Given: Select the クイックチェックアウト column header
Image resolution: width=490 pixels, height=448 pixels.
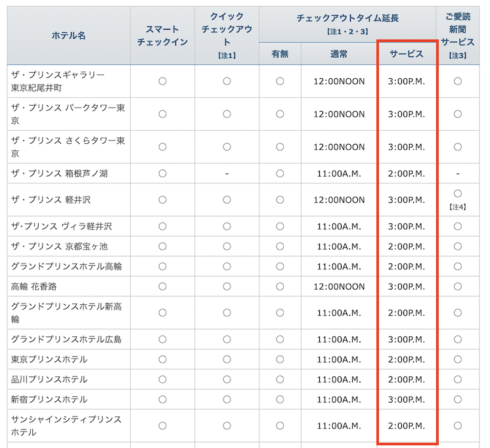Looking at the screenshot, I should pyautogui.click(x=227, y=35).
